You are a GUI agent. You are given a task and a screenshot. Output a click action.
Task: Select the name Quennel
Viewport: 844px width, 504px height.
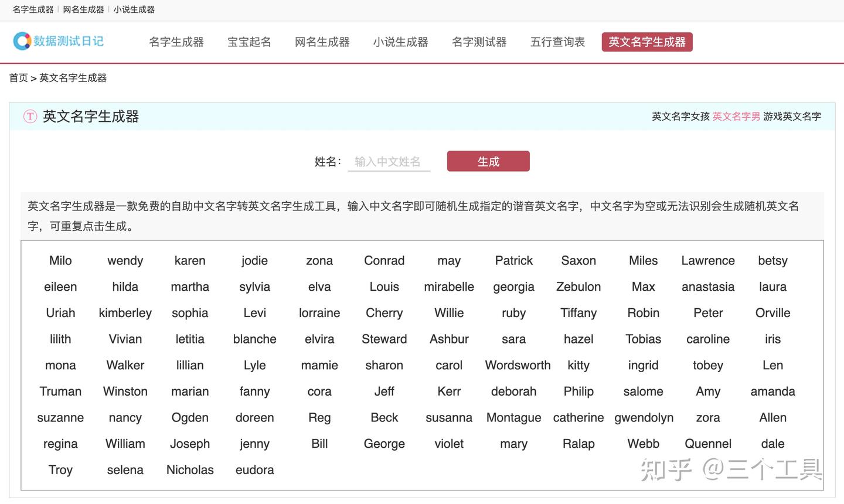(x=708, y=444)
